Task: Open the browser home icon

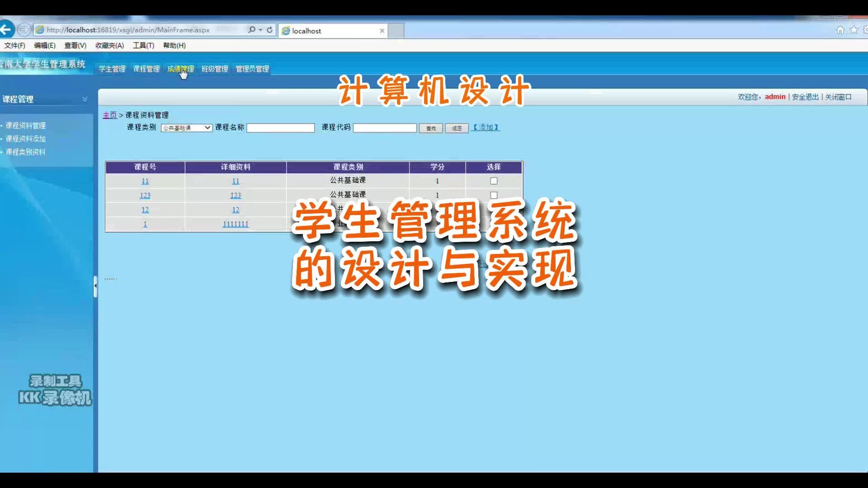Action: tap(840, 30)
